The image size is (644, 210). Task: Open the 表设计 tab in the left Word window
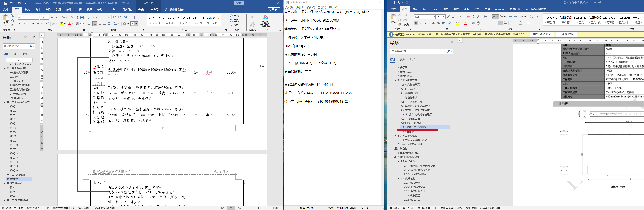click(142, 10)
